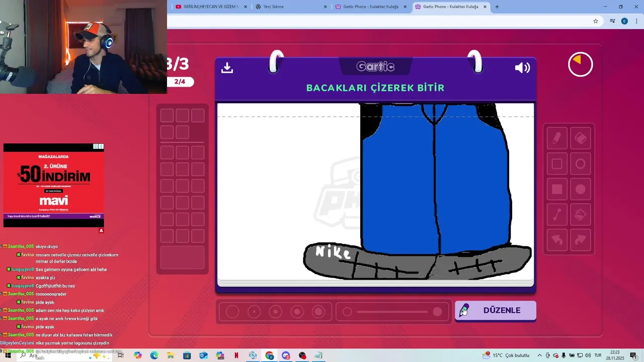Image resolution: width=644 pixels, height=362 pixels.
Task: Select the filled ellipse tool
Action: [x=581, y=190]
